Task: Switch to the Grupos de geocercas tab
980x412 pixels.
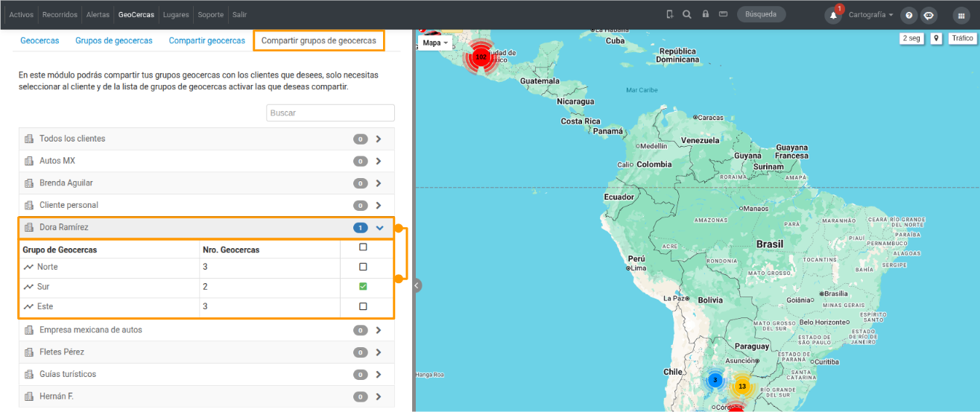Action: coord(114,41)
